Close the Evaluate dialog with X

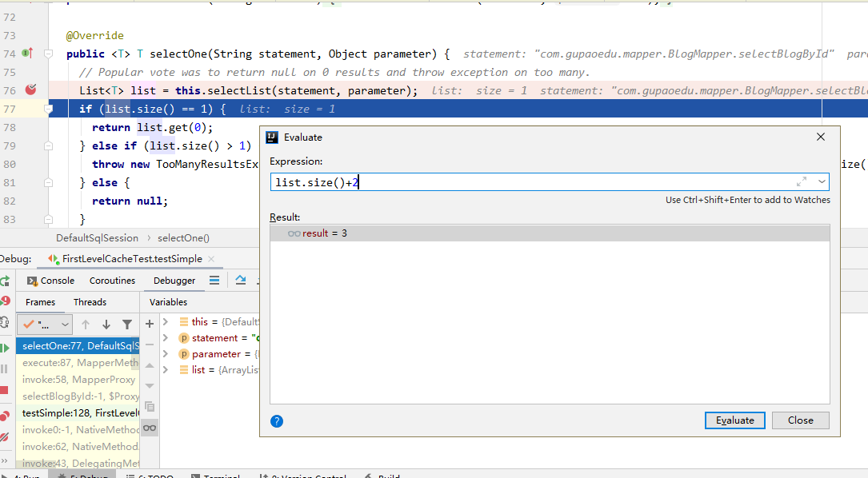[820, 137]
